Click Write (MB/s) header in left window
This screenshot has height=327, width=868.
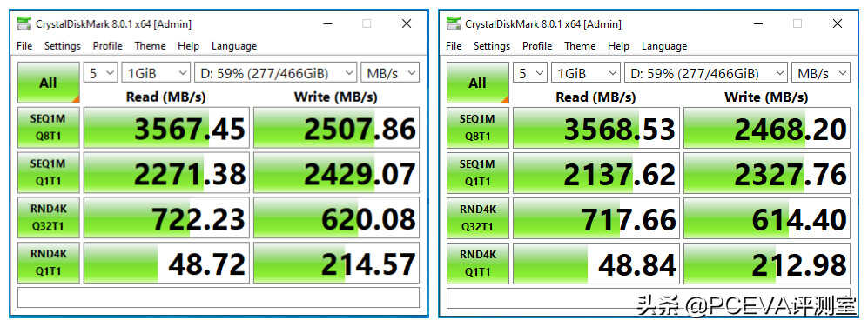tap(335, 97)
